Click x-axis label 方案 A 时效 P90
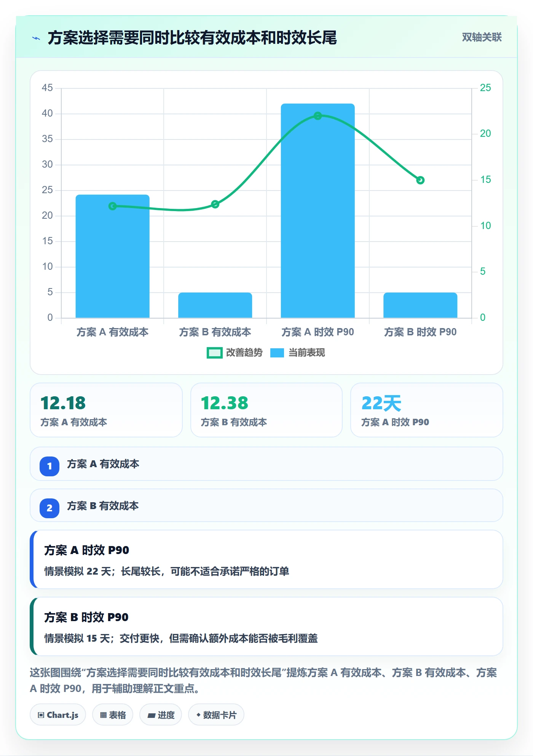The width and height of the screenshot is (533, 756). [318, 332]
